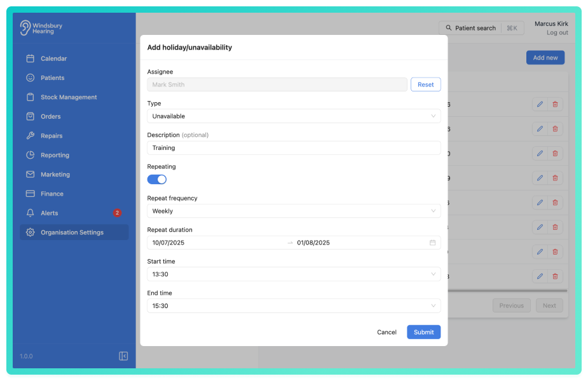588x381 pixels.
Task: Select Organisation Settings in the sidebar
Action: point(74,232)
